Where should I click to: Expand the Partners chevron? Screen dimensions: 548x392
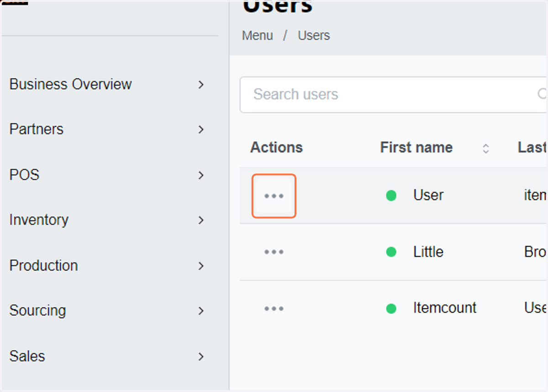[201, 130]
